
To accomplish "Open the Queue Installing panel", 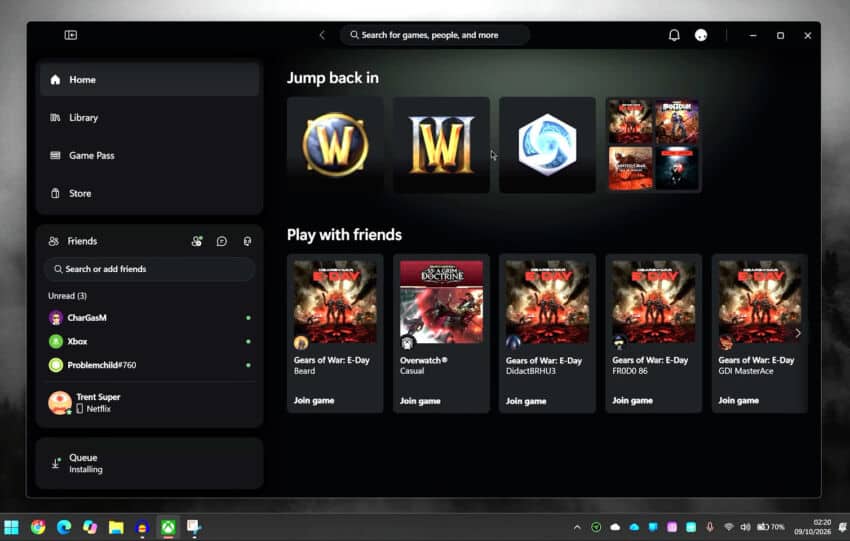I will coord(149,463).
